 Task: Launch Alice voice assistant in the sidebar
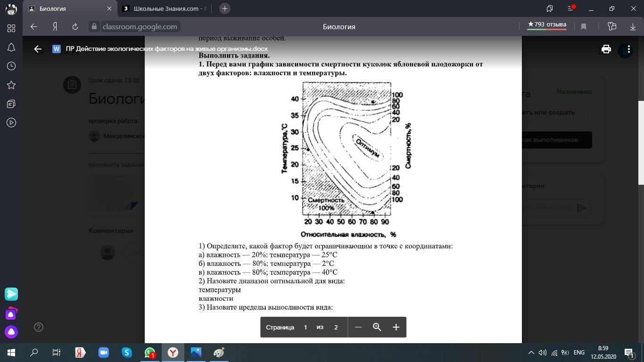pos(11,332)
